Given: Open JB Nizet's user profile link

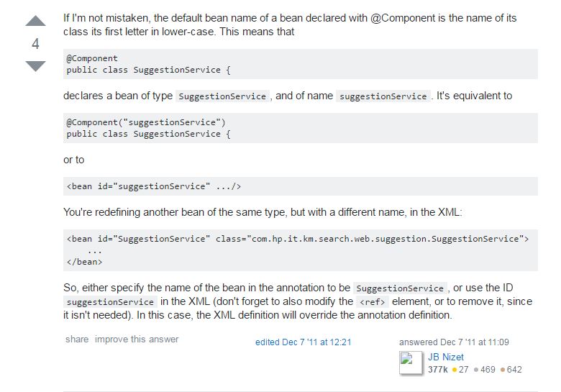Looking at the screenshot, I should click(445, 357).
